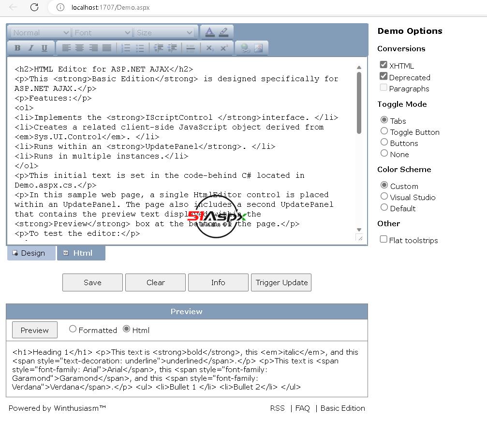Click the editor scrollbar down arrow
The height and width of the screenshot is (448, 487).
click(x=359, y=230)
